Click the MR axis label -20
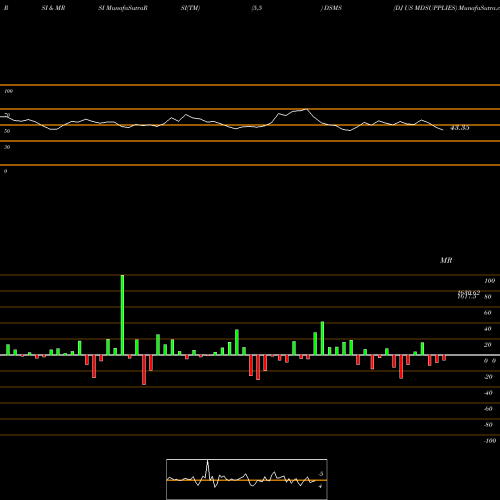The height and width of the screenshot is (500, 500). click(x=488, y=377)
